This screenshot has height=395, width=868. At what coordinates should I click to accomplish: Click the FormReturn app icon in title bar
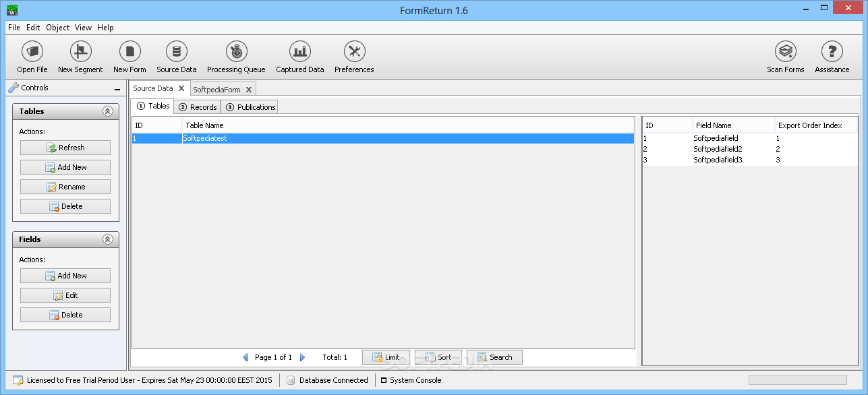coord(11,10)
